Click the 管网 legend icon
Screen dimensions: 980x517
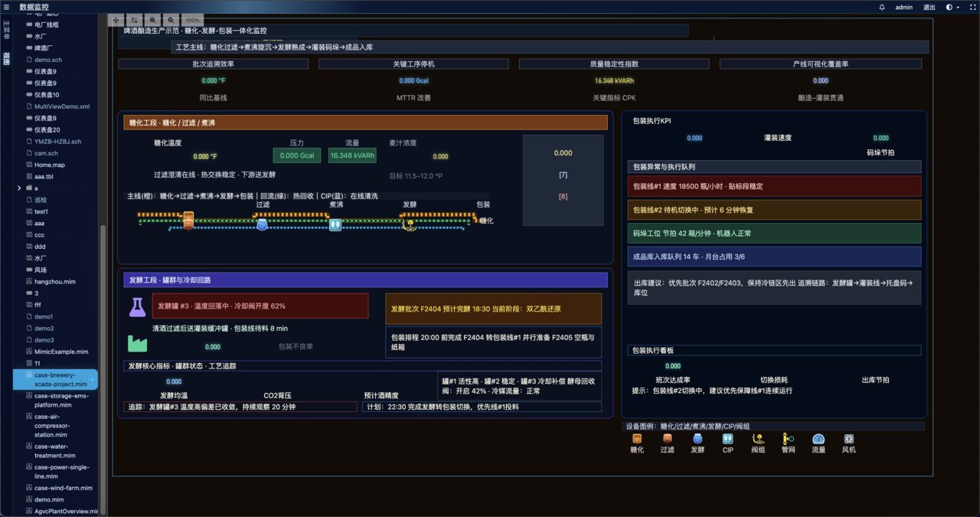[788, 439]
